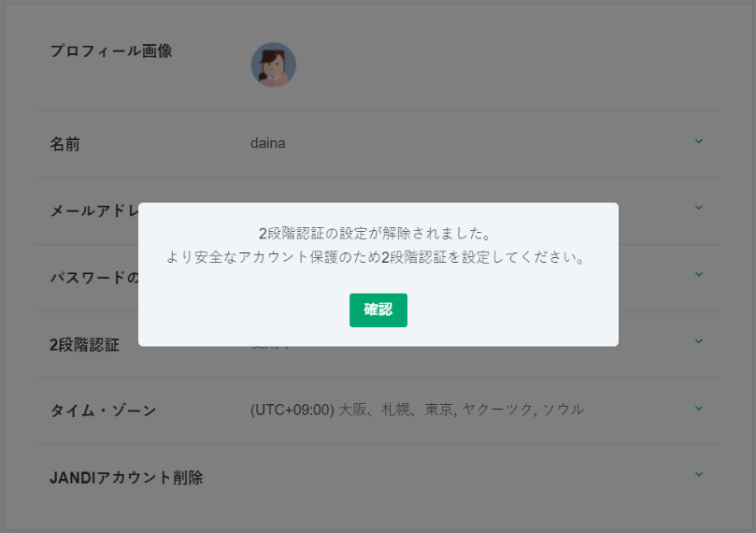Expand the 名前 row chevron

698,142
